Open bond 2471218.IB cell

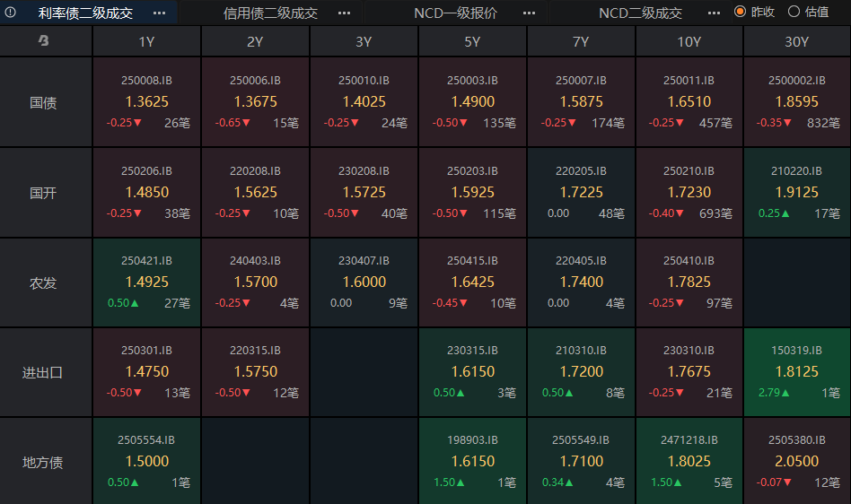click(x=689, y=461)
